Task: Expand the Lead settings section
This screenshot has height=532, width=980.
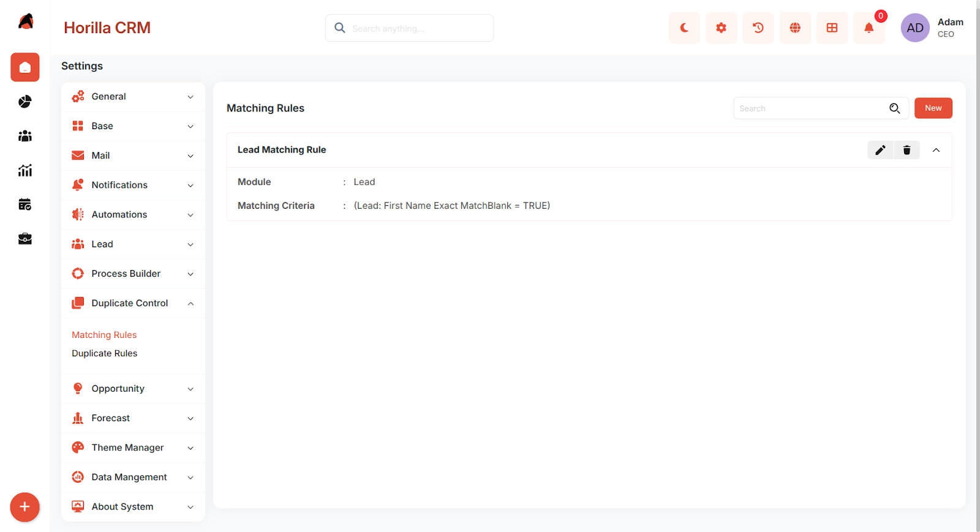Action: [133, 244]
